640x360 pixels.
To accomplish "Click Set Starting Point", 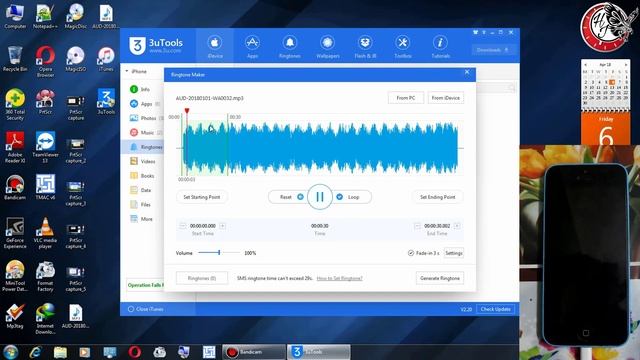I will pos(202,197).
